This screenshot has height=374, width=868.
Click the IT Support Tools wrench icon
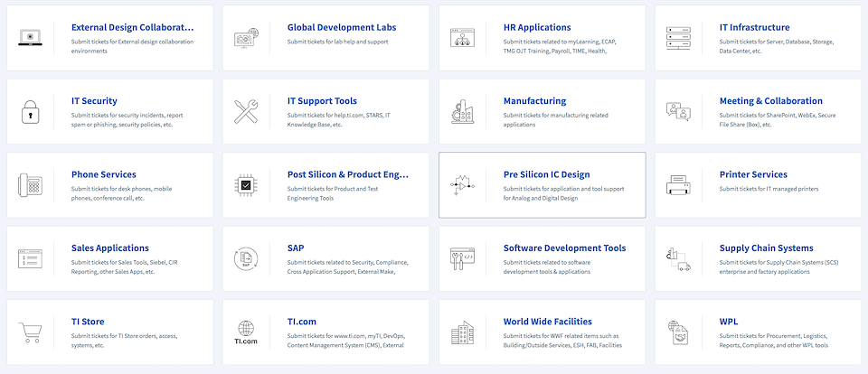(246, 111)
